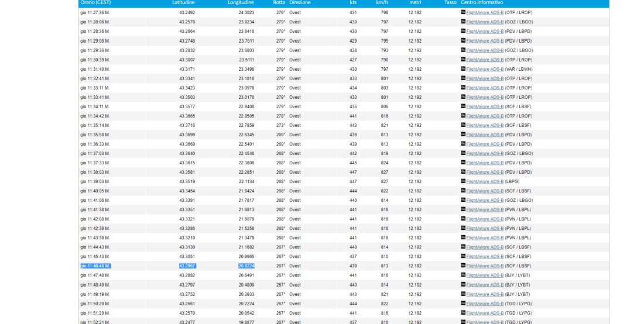Open FlightAware ADS-B link in the 11:35:58 row

coord(485,135)
